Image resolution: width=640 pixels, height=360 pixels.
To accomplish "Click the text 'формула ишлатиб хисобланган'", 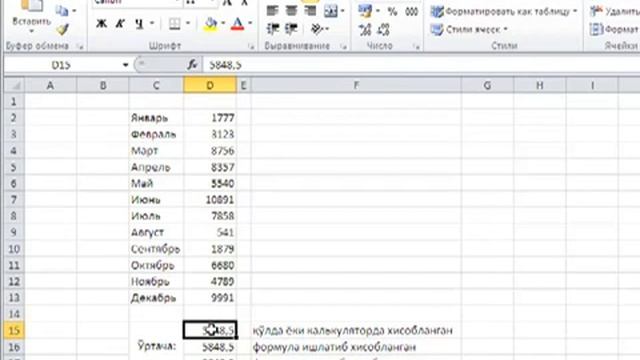I will pos(334,347).
